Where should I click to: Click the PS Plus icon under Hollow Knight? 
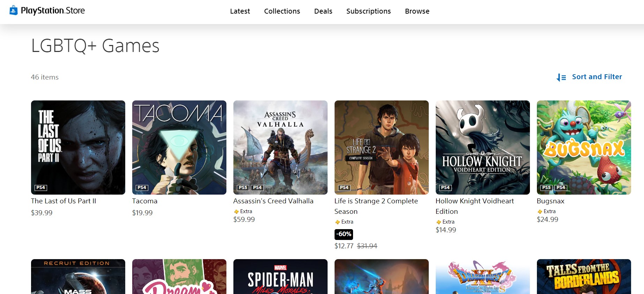click(439, 222)
